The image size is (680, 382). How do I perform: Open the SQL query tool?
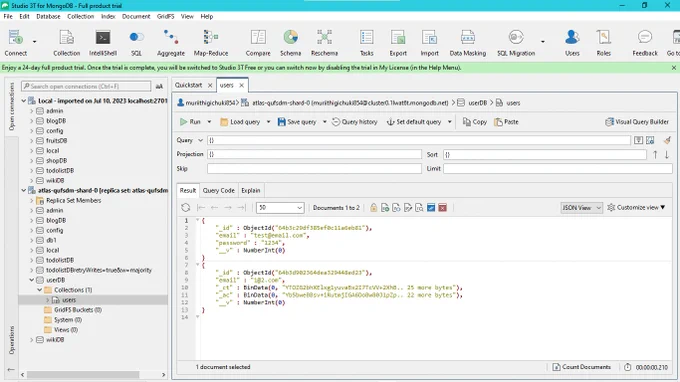tap(136, 42)
